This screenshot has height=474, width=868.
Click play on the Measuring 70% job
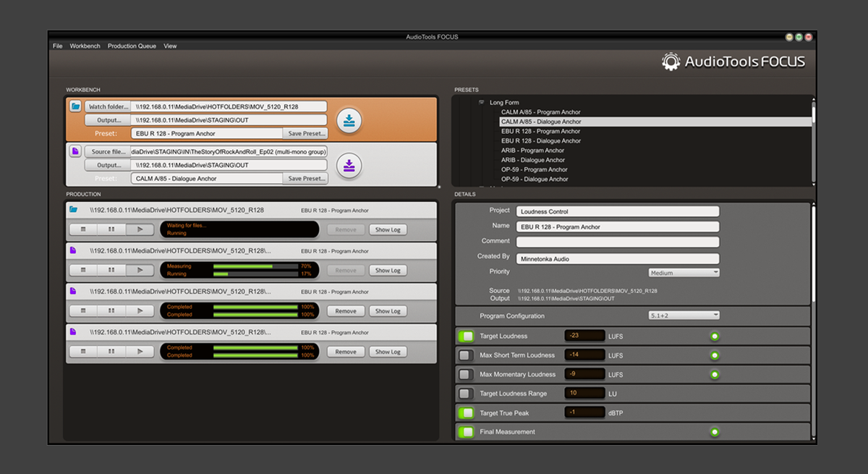pyautogui.click(x=140, y=270)
